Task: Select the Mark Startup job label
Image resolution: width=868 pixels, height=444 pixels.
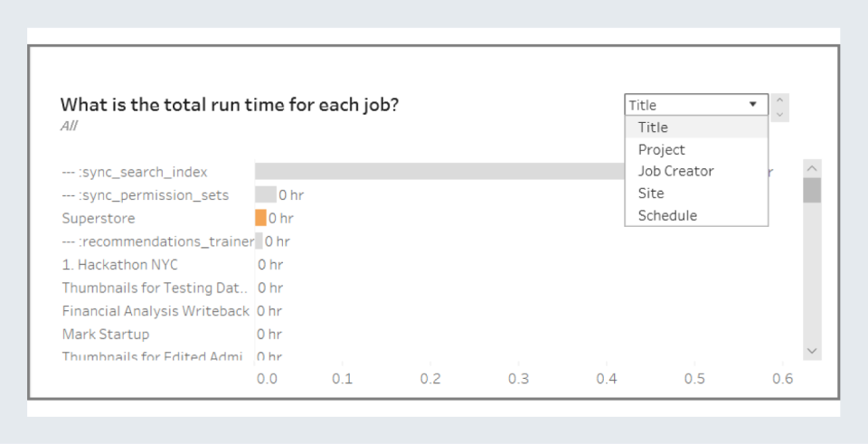Action: (106, 335)
